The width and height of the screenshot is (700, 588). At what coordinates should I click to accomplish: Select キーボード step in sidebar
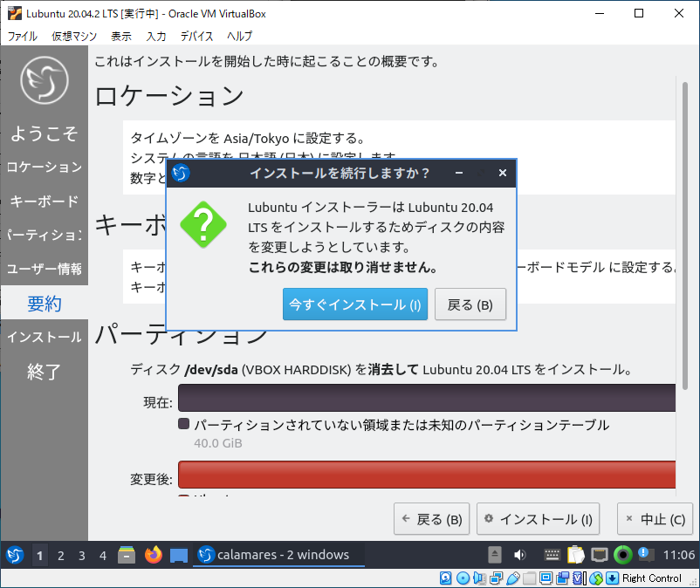pos(45,202)
